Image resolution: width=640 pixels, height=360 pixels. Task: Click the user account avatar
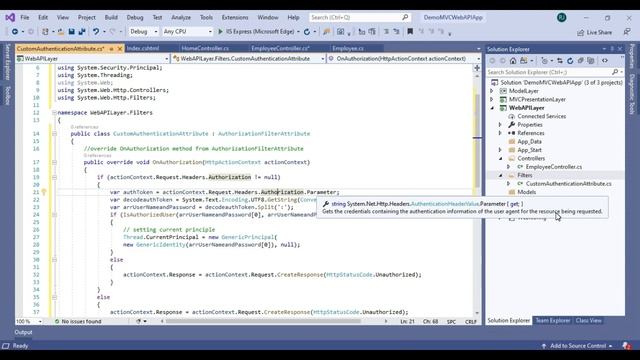(x=562, y=17)
